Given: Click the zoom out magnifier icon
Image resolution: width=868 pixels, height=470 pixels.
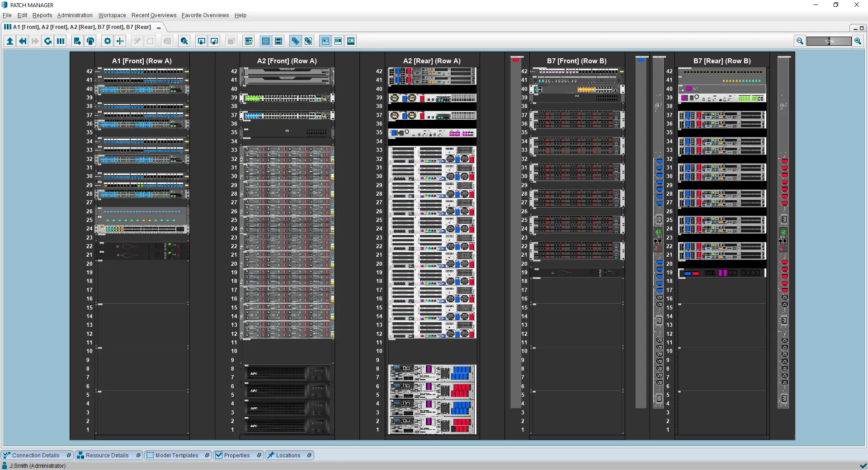Looking at the screenshot, I should click(x=800, y=41).
